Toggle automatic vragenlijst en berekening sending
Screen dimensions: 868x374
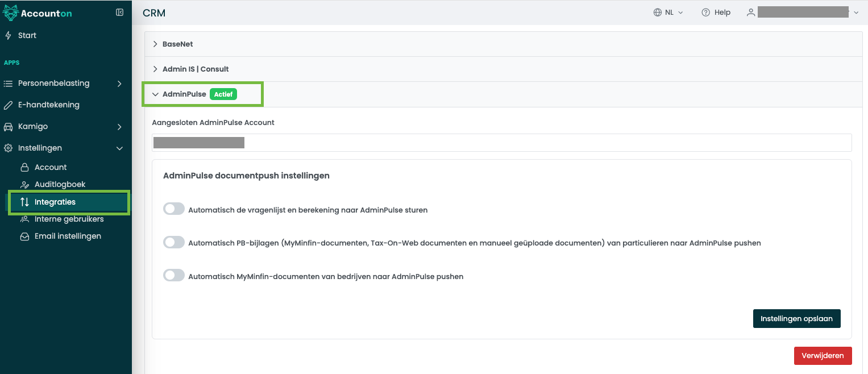point(174,209)
